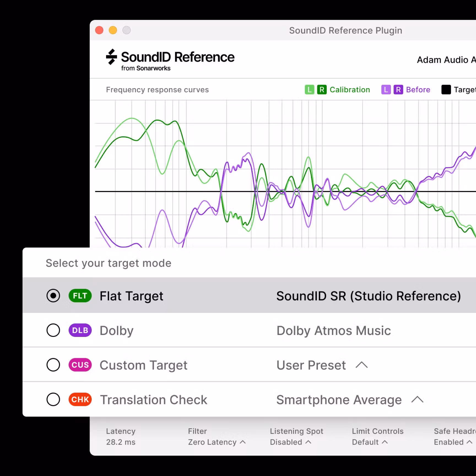Screen dimensions: 476x476
Task: Click the CHK Translation Check badge icon
Action: (x=80, y=399)
